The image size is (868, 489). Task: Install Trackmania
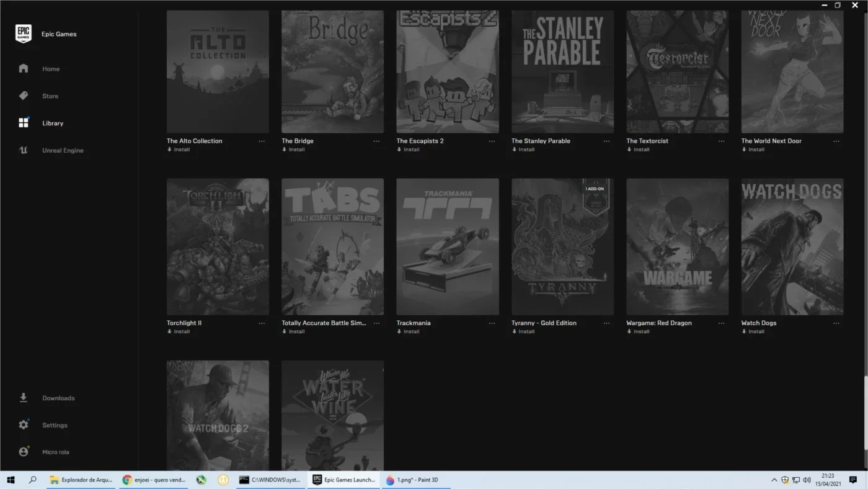pos(409,331)
